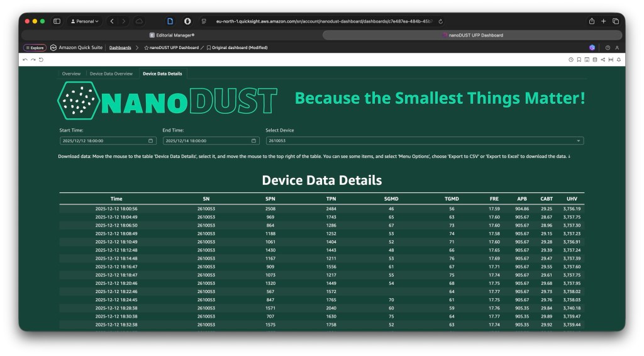Switch to the Device Data Overview tab
Image resolution: width=644 pixels, height=356 pixels.
(111, 74)
